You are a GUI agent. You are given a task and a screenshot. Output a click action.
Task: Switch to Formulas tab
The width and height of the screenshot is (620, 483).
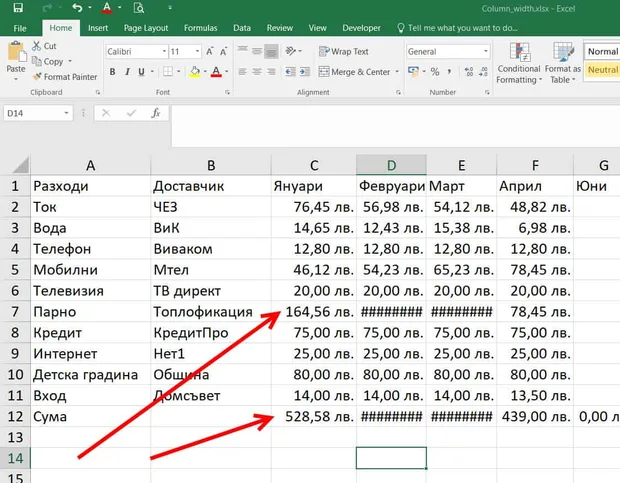200,28
